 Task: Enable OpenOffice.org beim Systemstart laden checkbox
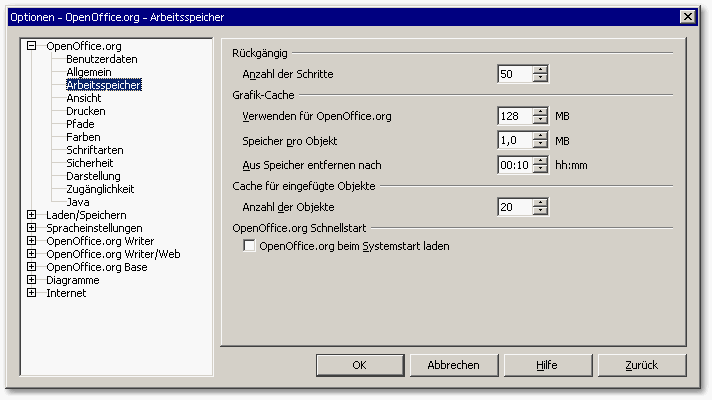(x=249, y=246)
